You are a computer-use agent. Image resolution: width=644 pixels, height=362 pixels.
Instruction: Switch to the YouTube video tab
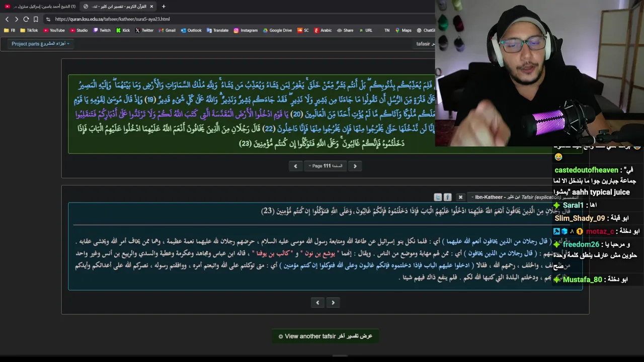[40, 7]
